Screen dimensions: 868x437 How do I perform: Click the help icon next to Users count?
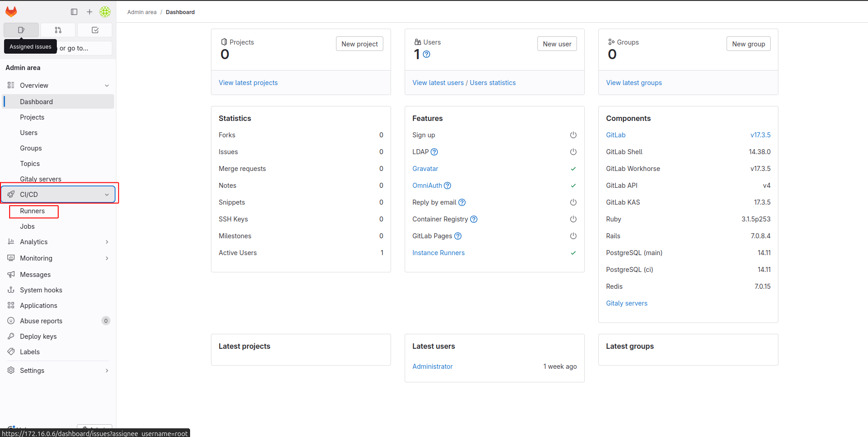[426, 54]
